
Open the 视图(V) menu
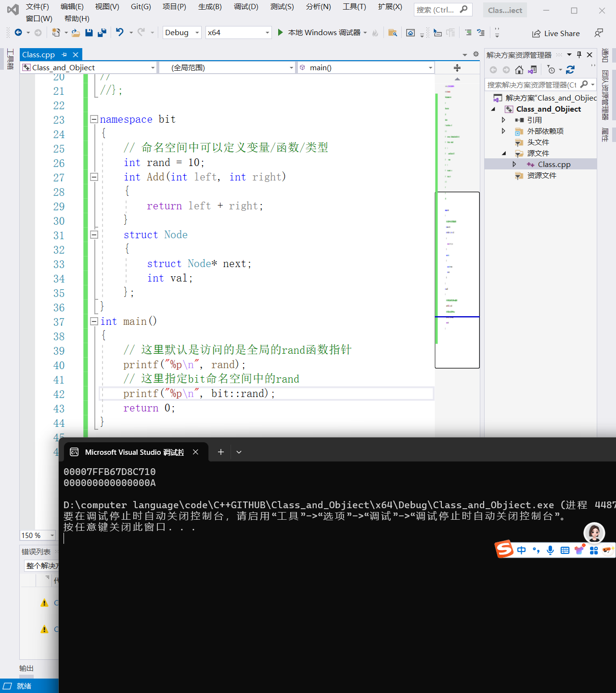(107, 6)
